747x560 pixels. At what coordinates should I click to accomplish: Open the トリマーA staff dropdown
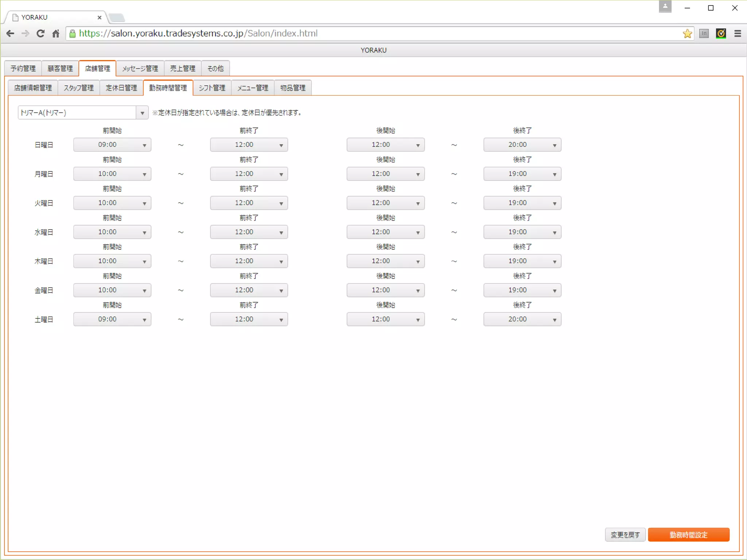[83, 113]
